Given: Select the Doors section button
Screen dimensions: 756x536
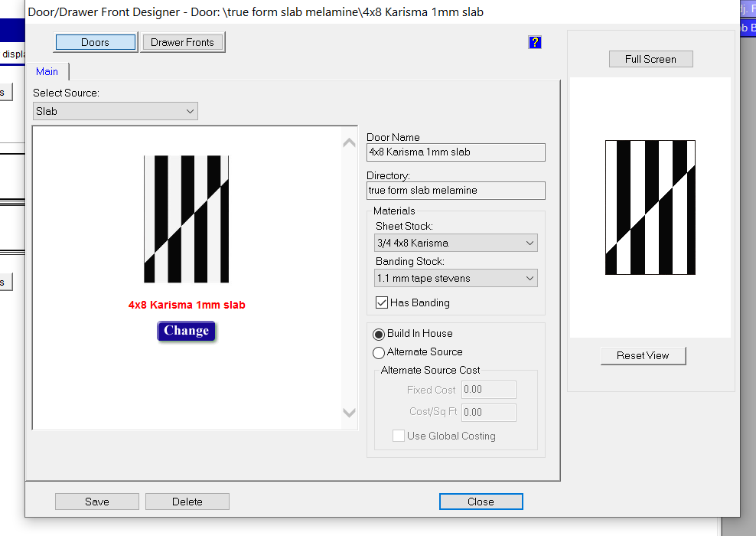Looking at the screenshot, I should tap(96, 42).
